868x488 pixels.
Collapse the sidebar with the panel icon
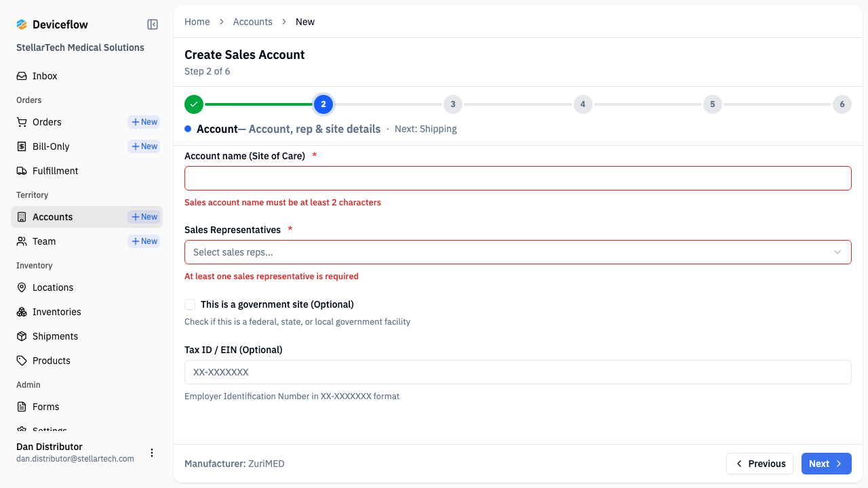[x=152, y=24]
